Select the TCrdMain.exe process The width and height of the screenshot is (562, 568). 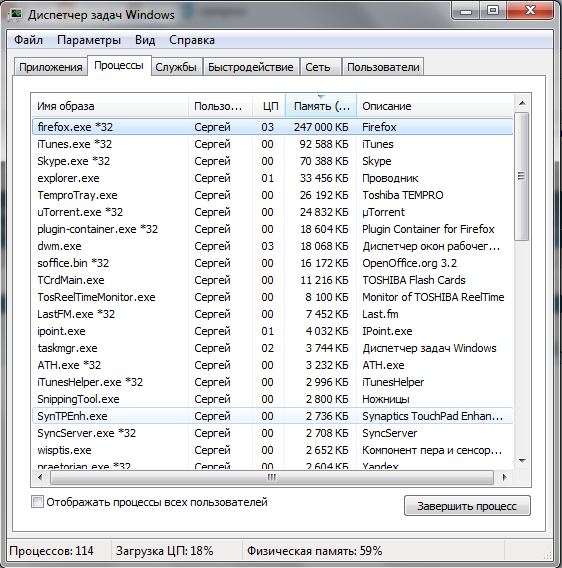272,280
